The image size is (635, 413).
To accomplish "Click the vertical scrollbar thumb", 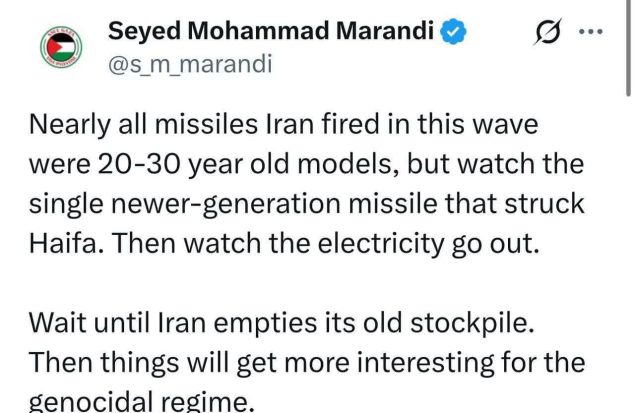I will (628, 48).
